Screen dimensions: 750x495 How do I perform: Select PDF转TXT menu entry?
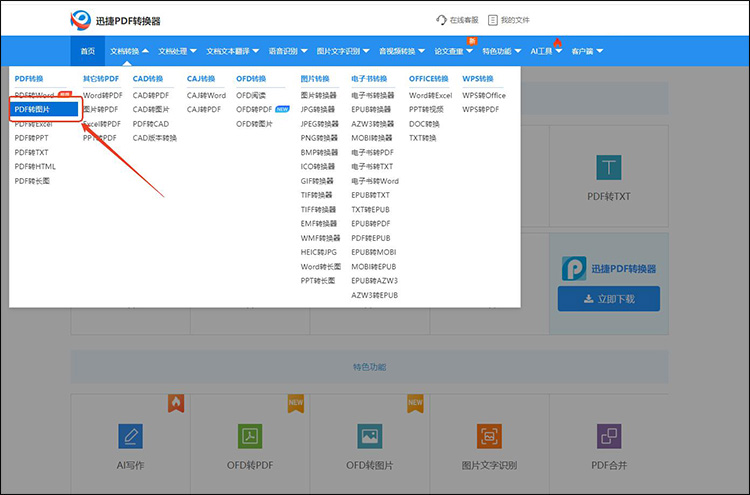[x=31, y=153]
